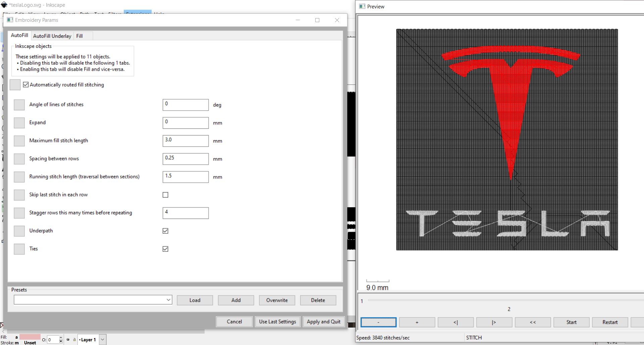Click the Expand value field
This screenshot has height=345, width=644.
pyautogui.click(x=185, y=123)
